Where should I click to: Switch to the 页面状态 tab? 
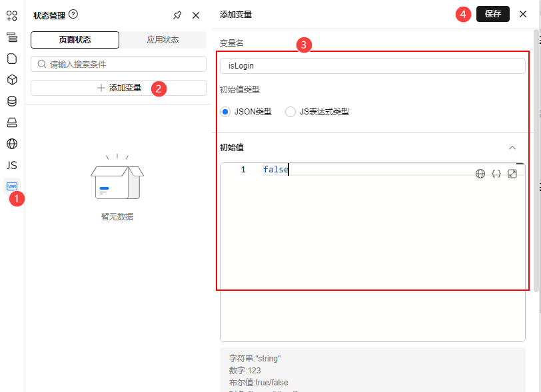[75, 40]
